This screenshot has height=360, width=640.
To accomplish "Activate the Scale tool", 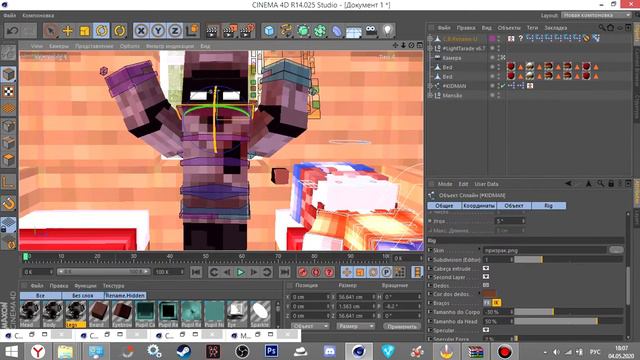I will coord(84,31).
